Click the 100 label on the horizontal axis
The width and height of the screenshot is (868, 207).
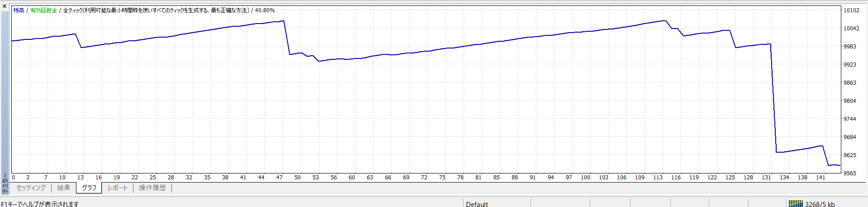point(585,178)
